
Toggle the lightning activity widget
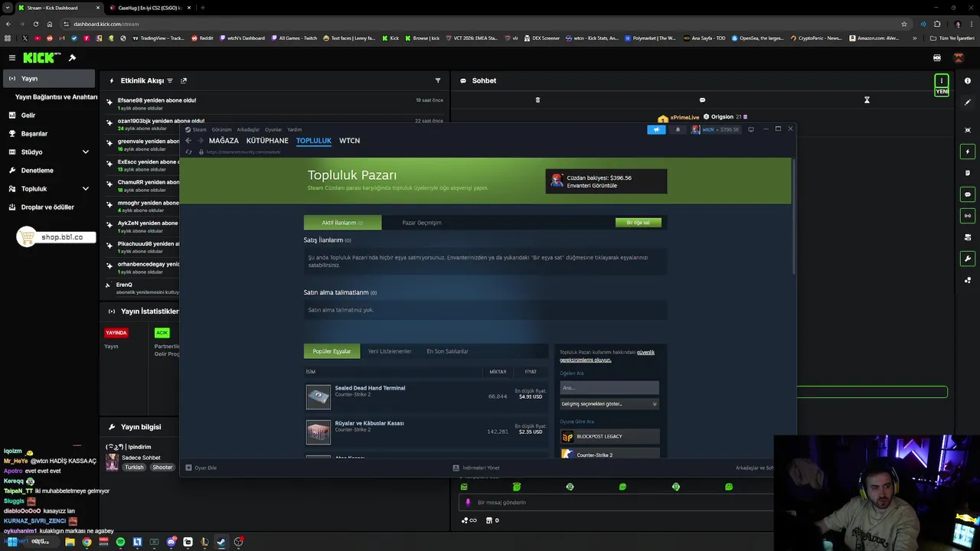click(968, 152)
